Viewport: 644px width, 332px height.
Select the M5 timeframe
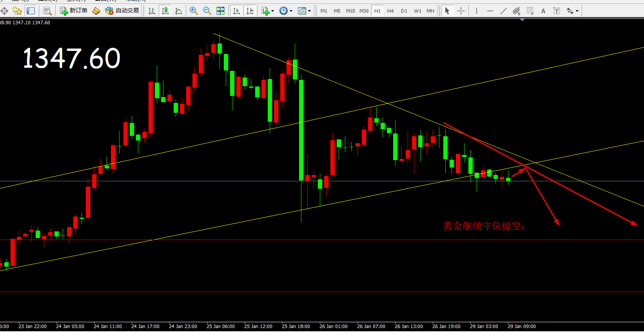coord(337,11)
